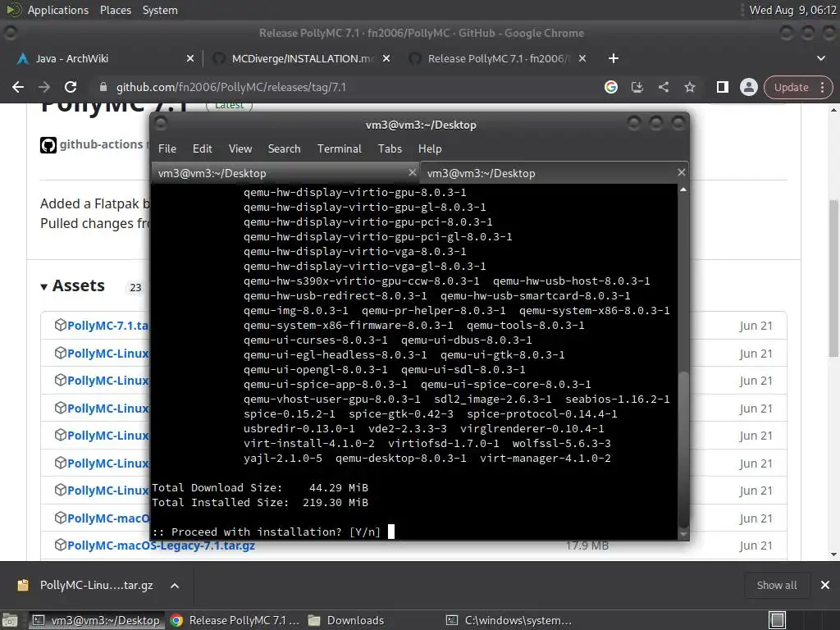Click the Google icon in the address bar
The image size is (840, 630).
(610, 87)
